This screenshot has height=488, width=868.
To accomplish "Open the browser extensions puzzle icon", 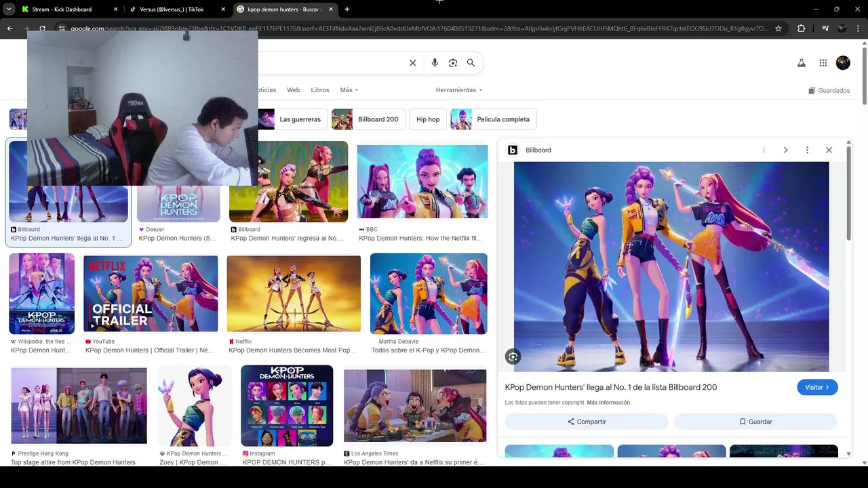I will (801, 28).
